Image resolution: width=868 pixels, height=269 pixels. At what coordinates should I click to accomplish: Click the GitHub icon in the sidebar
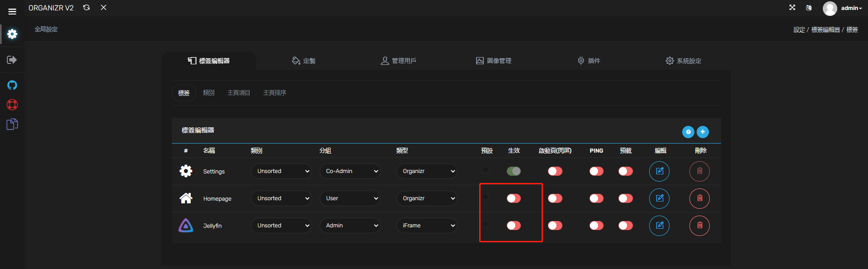pos(12,85)
